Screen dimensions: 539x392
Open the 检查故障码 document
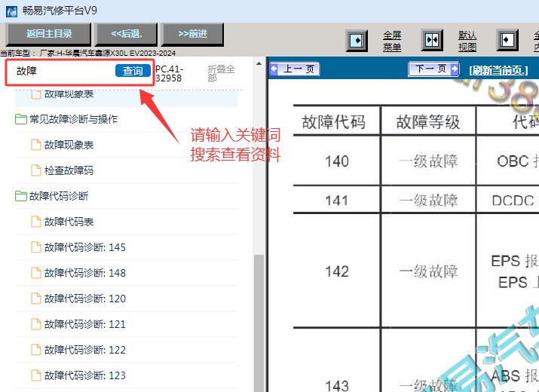tap(69, 170)
